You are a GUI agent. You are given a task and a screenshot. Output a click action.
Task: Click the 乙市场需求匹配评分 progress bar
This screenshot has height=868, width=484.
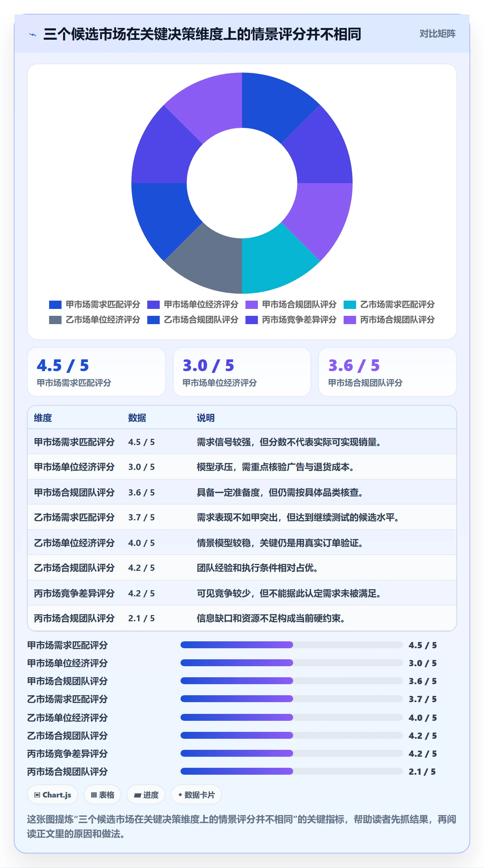[292, 699]
